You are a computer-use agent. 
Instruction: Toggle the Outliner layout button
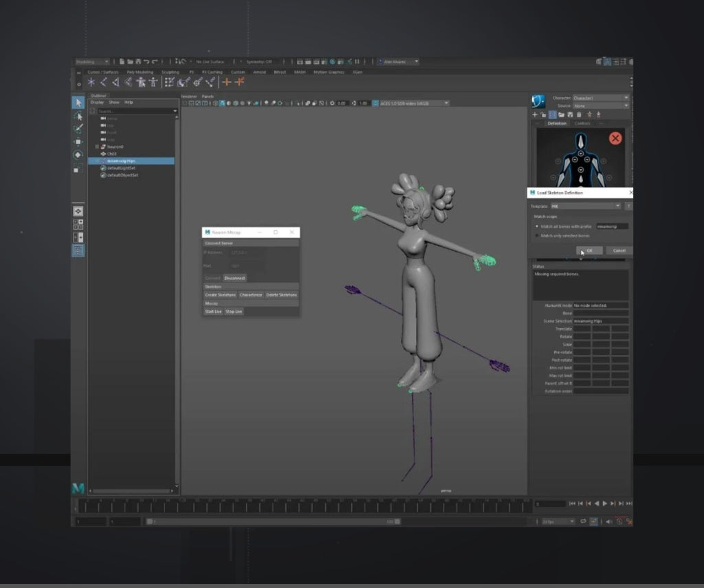(78, 250)
